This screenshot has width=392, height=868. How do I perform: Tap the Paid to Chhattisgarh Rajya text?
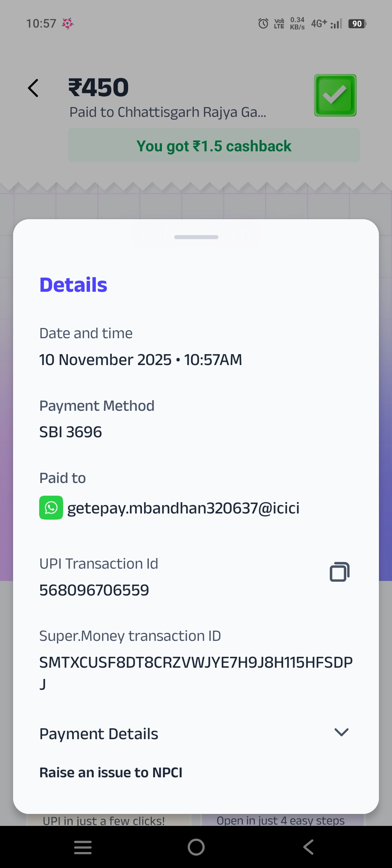pyautogui.click(x=168, y=112)
